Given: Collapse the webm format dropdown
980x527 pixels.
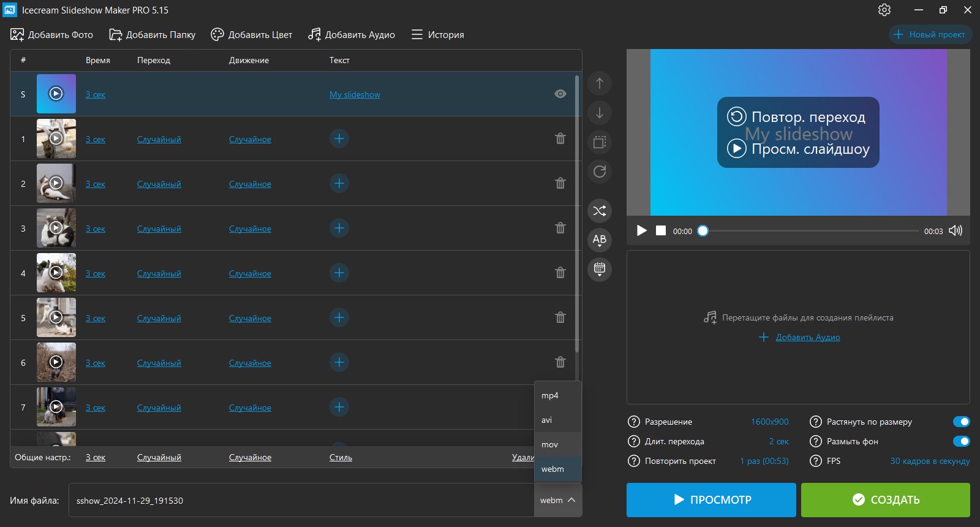Looking at the screenshot, I should click(x=557, y=500).
